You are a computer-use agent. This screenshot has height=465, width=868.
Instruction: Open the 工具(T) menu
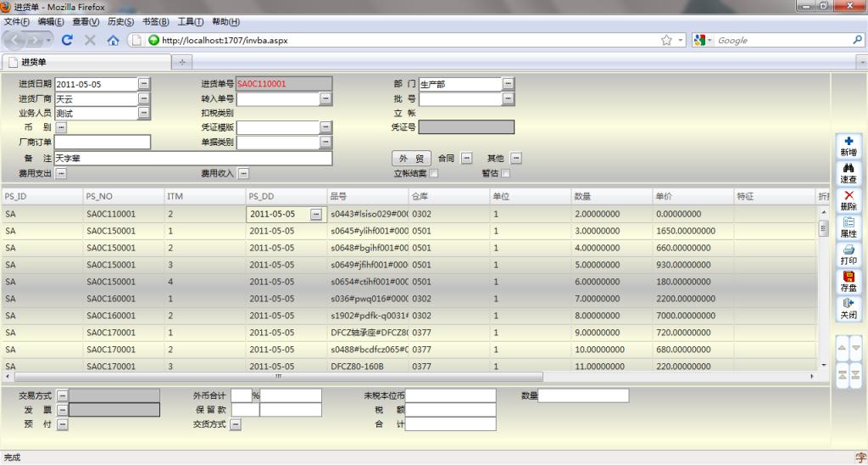click(191, 21)
